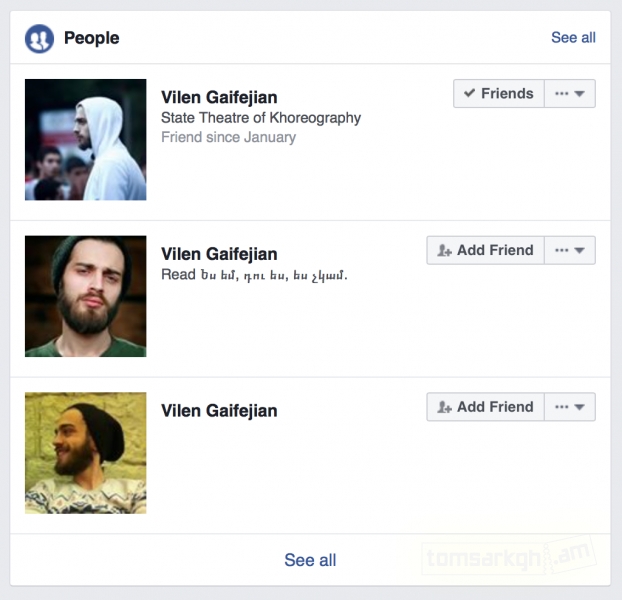The width and height of the screenshot is (622, 600).
Task: Open Vilen Gaifejian profile with Read subtitle
Action: coord(219,254)
